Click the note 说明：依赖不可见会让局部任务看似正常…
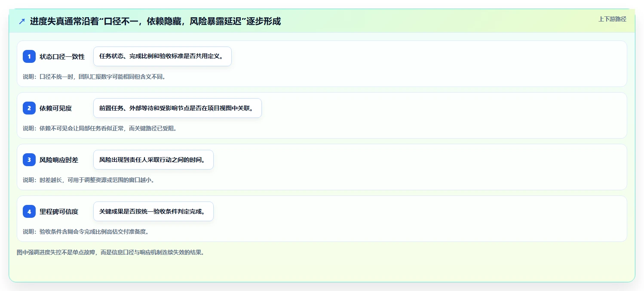Image resolution: width=644 pixels, height=291 pixels. pyautogui.click(x=100, y=128)
